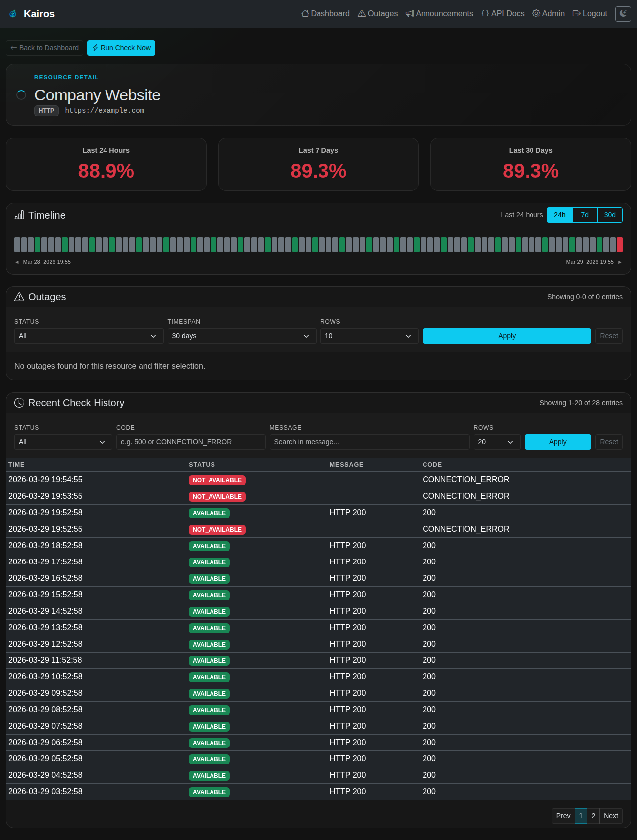Open Dashboard from navigation
The image size is (637, 840).
325,14
